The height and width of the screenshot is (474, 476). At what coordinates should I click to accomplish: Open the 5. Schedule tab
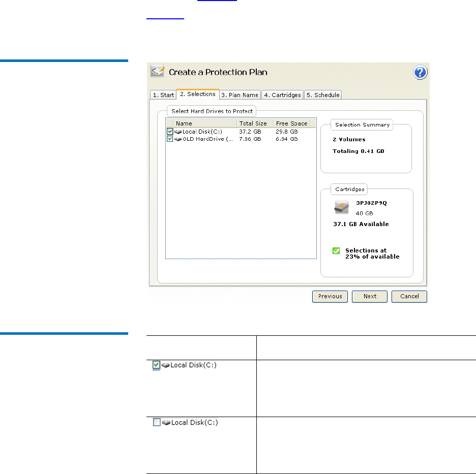[x=323, y=95]
